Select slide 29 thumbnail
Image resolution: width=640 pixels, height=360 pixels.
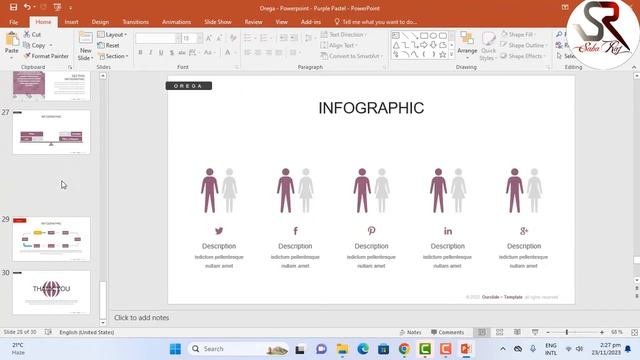(51, 239)
